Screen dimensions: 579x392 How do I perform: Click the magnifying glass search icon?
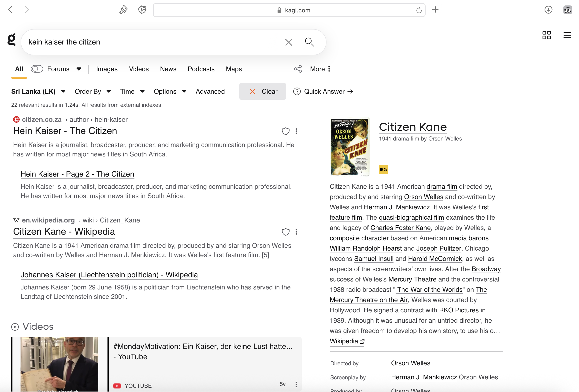[x=309, y=42]
